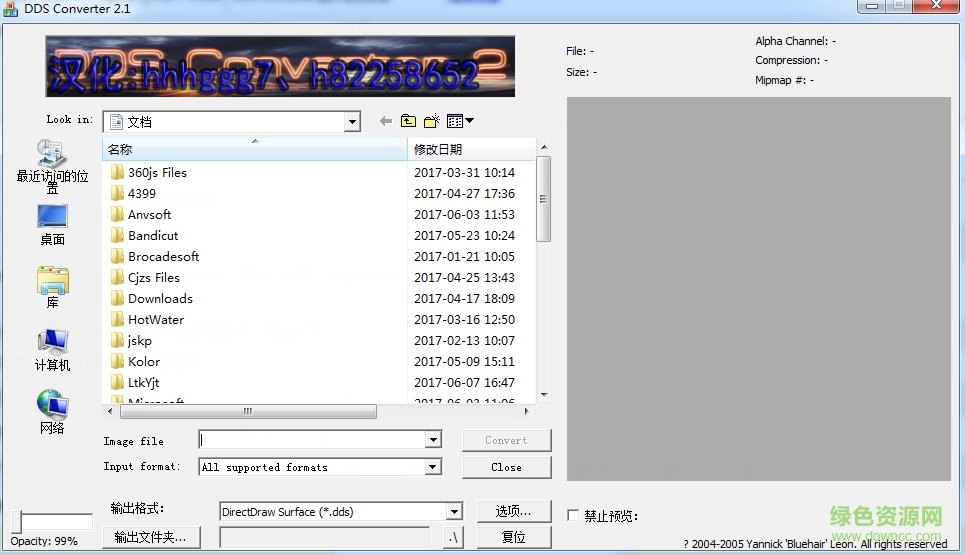The height and width of the screenshot is (555, 965).
Task: Select the 4399 folder icon
Action: 117,193
